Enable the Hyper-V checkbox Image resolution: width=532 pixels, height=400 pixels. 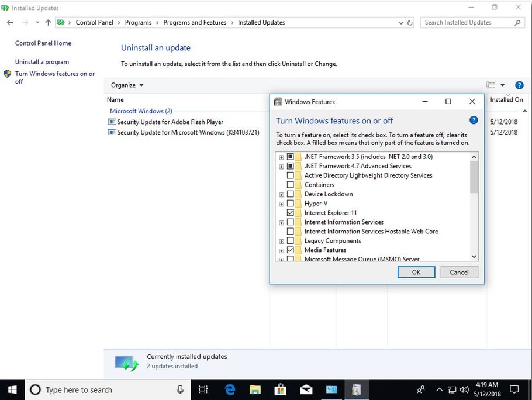pyautogui.click(x=291, y=204)
